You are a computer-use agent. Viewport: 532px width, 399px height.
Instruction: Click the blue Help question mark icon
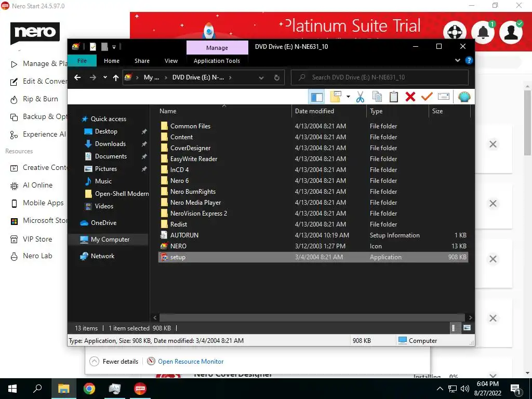pos(469,60)
